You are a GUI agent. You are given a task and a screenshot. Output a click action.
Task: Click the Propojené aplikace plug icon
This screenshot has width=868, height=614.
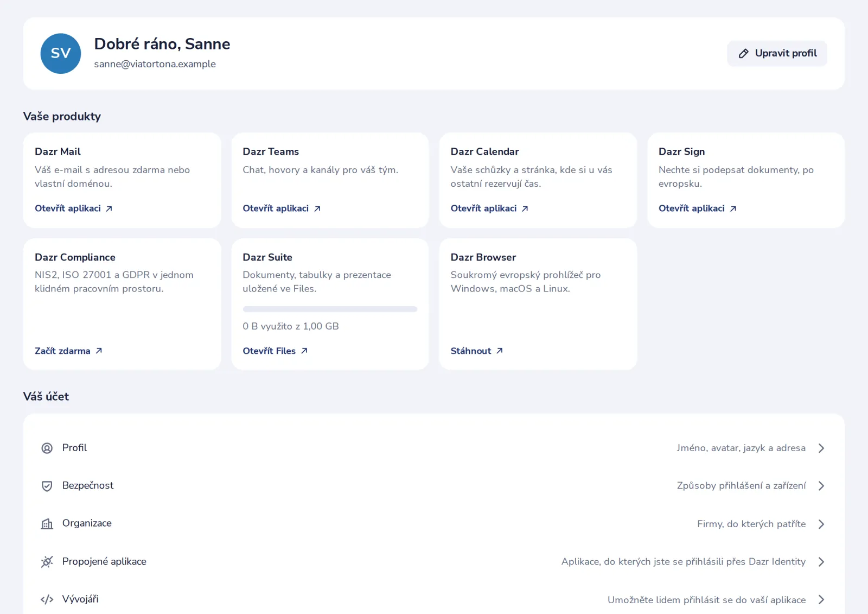pos(47,562)
